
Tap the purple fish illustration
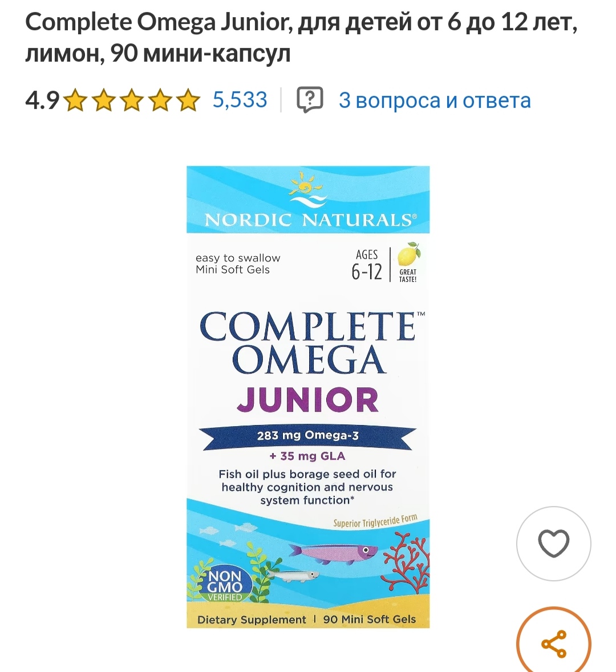333,552
